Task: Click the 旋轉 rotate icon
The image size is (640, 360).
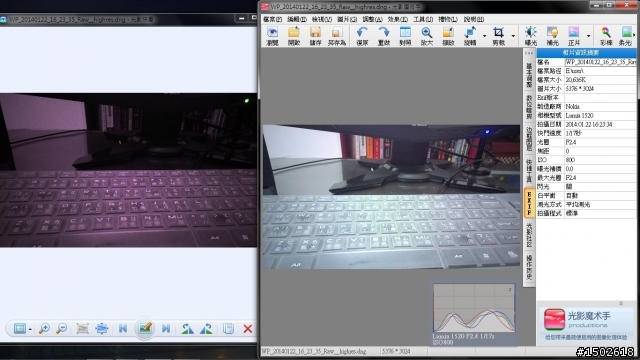Action: 470,36
